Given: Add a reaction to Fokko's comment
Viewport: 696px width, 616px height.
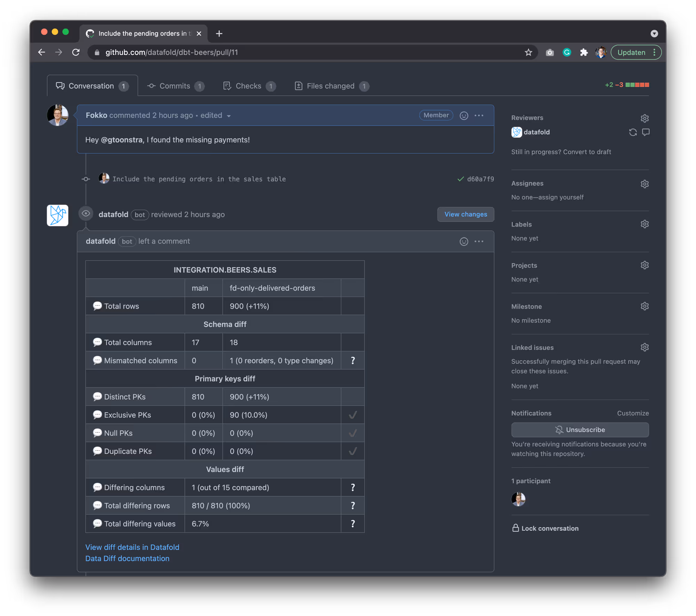Looking at the screenshot, I should coord(464,115).
